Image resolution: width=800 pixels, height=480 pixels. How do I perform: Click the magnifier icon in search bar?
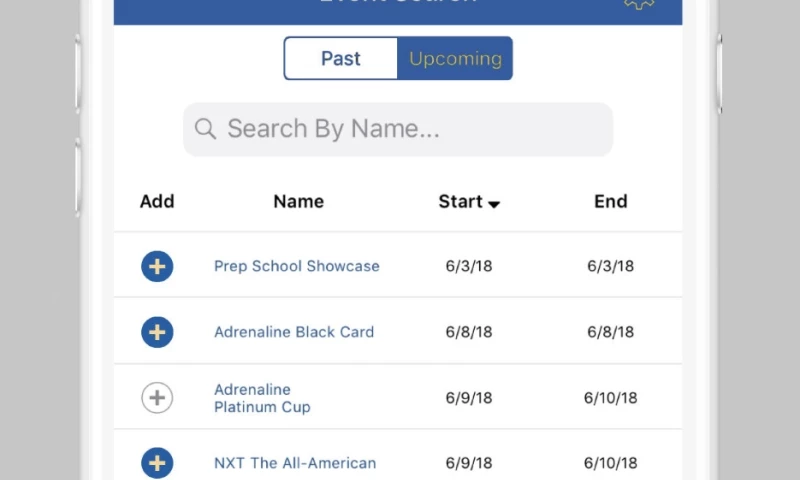pyautogui.click(x=205, y=129)
